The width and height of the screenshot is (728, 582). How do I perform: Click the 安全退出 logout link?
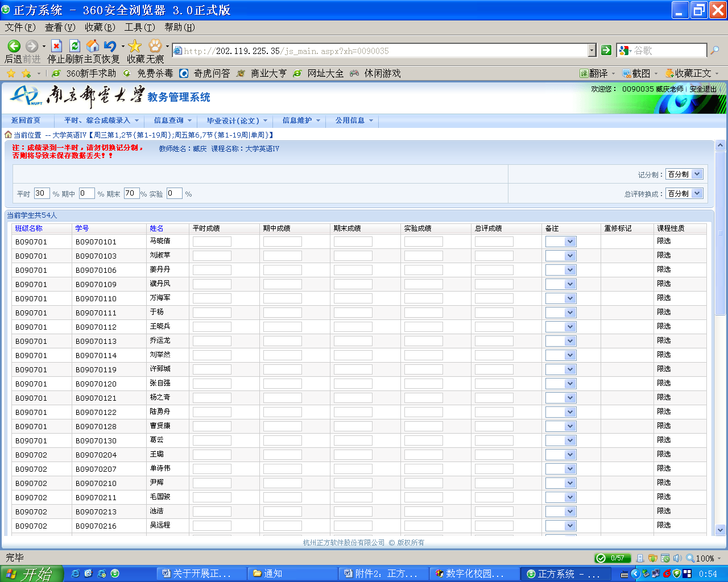coord(703,89)
